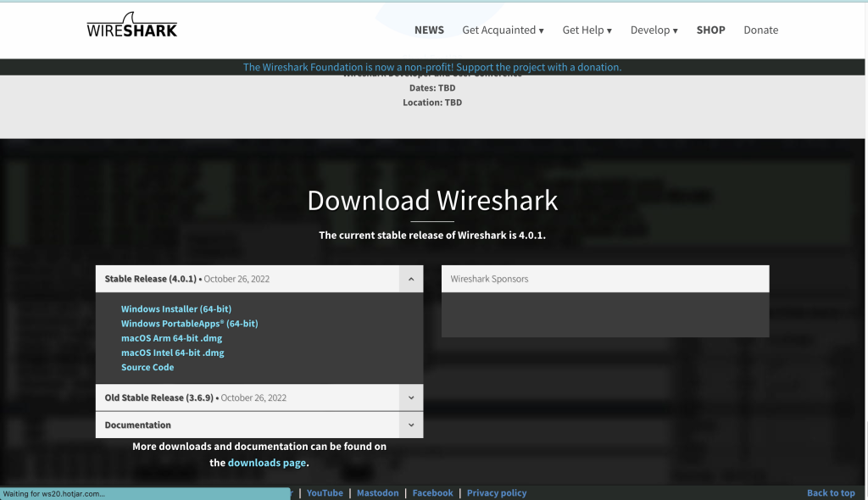This screenshot has height=500, width=868.
Task: Expand the Old Stable Release (3.6.9) section
Action: [410, 397]
